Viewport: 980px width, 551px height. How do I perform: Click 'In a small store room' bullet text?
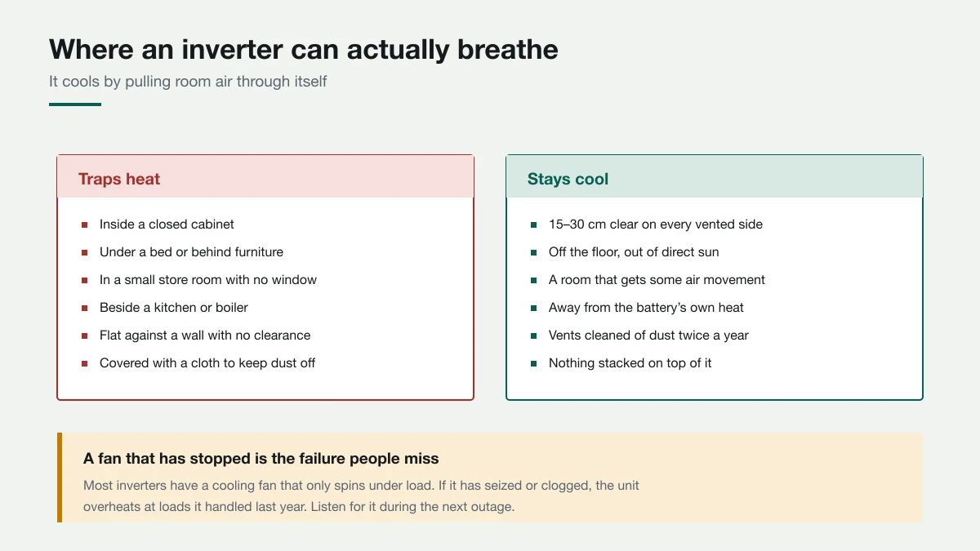tap(208, 280)
